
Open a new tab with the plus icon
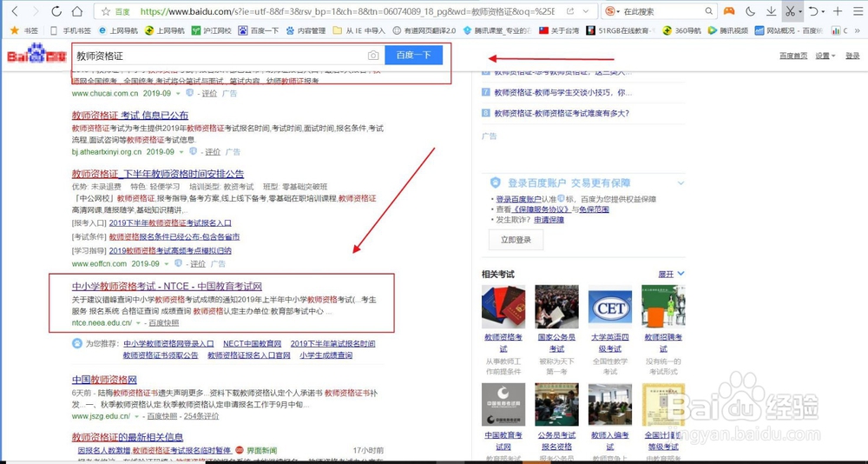point(838,11)
